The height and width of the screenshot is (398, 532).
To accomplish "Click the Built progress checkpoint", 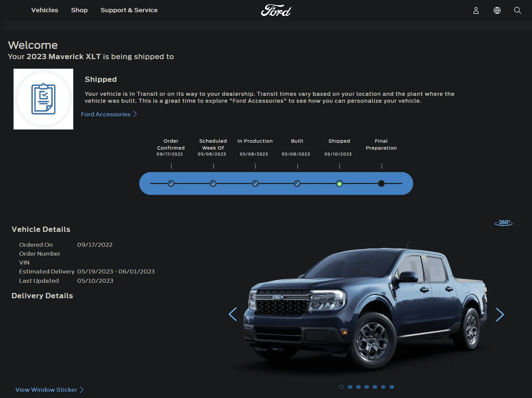I will [x=297, y=184].
